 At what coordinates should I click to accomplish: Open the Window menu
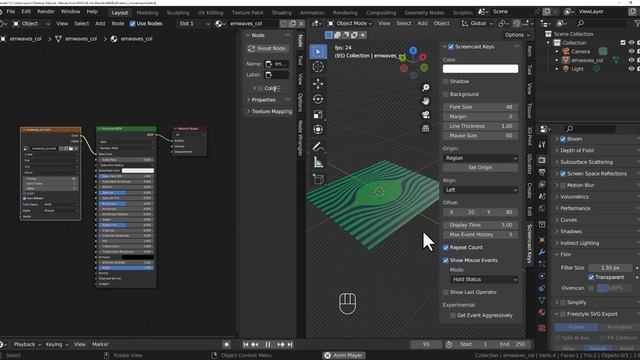pos(70,11)
